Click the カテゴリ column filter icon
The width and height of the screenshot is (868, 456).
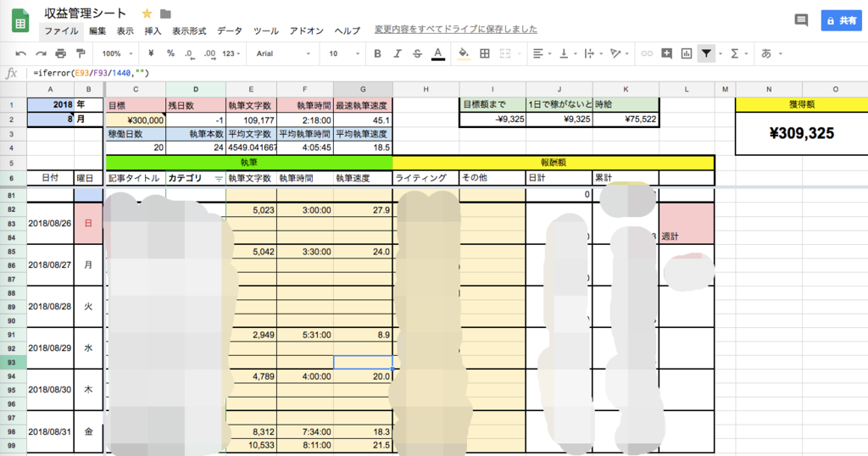coord(219,178)
